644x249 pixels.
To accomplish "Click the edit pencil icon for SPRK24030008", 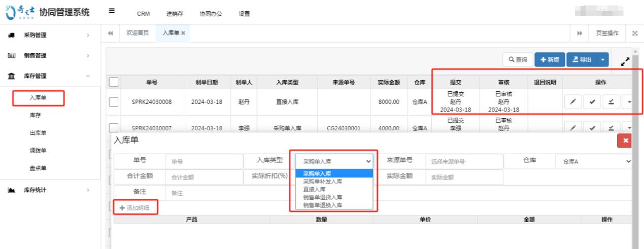I will tap(572, 102).
